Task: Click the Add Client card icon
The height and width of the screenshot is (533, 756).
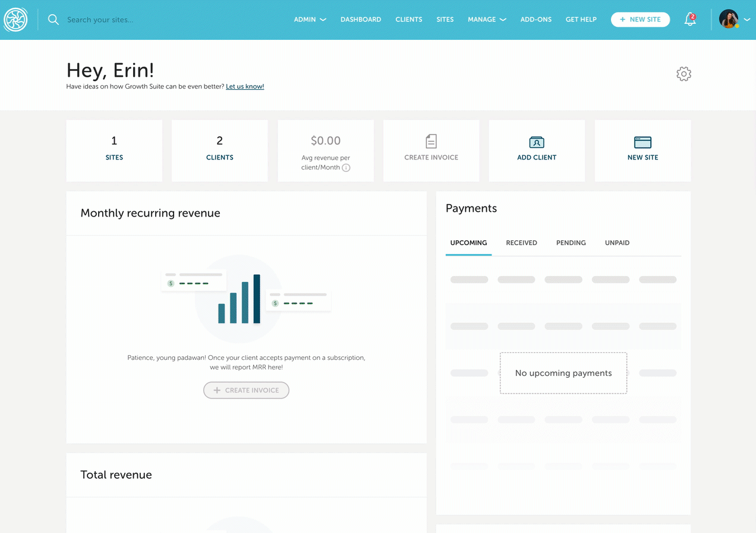Action: click(537, 142)
